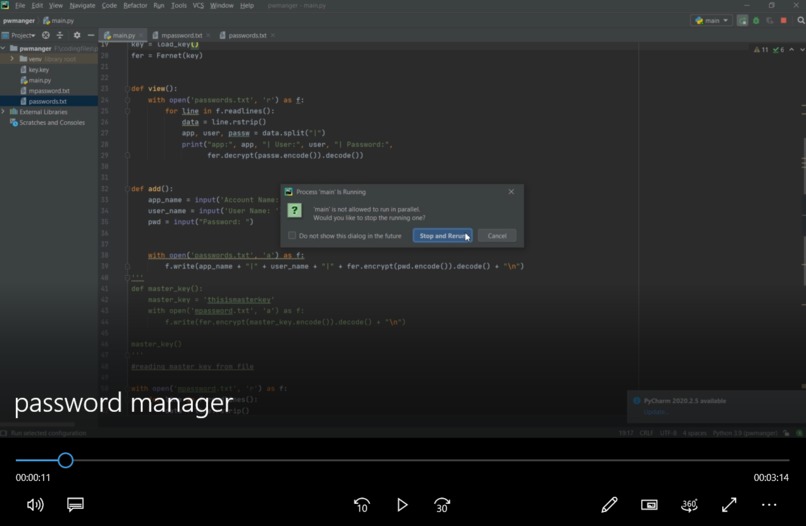The height and width of the screenshot is (526, 806).
Task: Click the video seek slider thumb
Action: click(65, 460)
